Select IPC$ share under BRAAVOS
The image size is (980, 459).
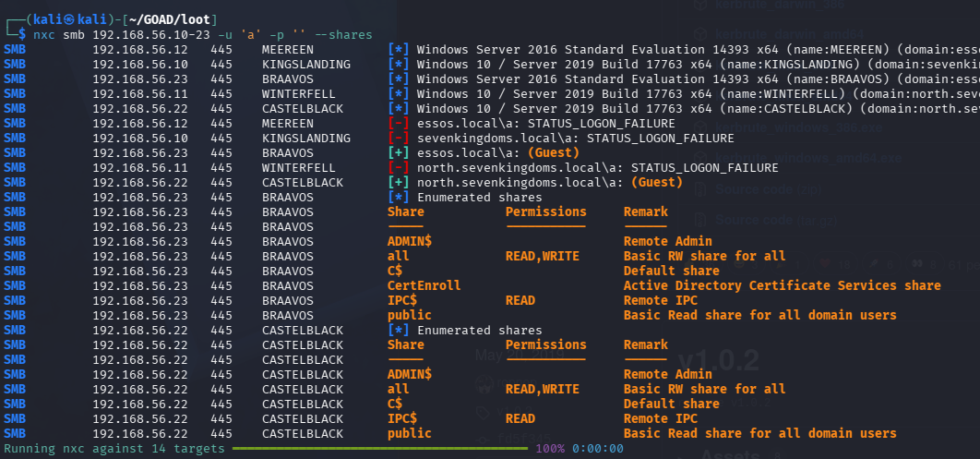(402, 300)
